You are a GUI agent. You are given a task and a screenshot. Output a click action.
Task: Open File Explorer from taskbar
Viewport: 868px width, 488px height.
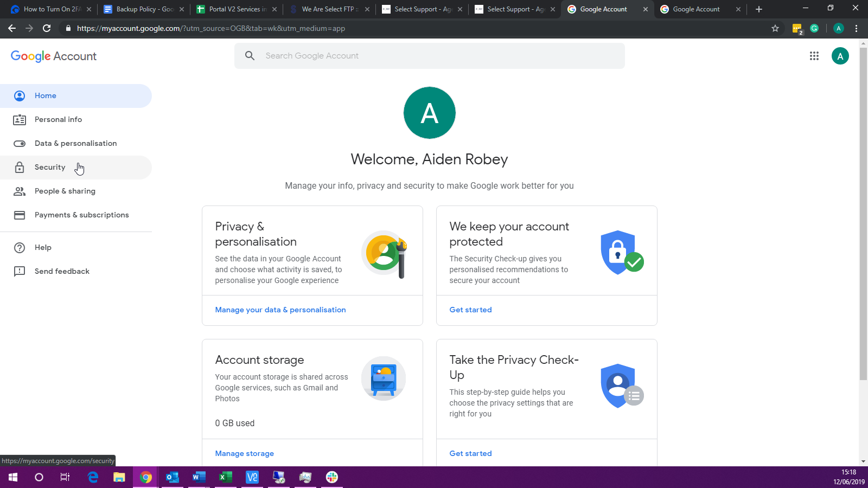119,477
